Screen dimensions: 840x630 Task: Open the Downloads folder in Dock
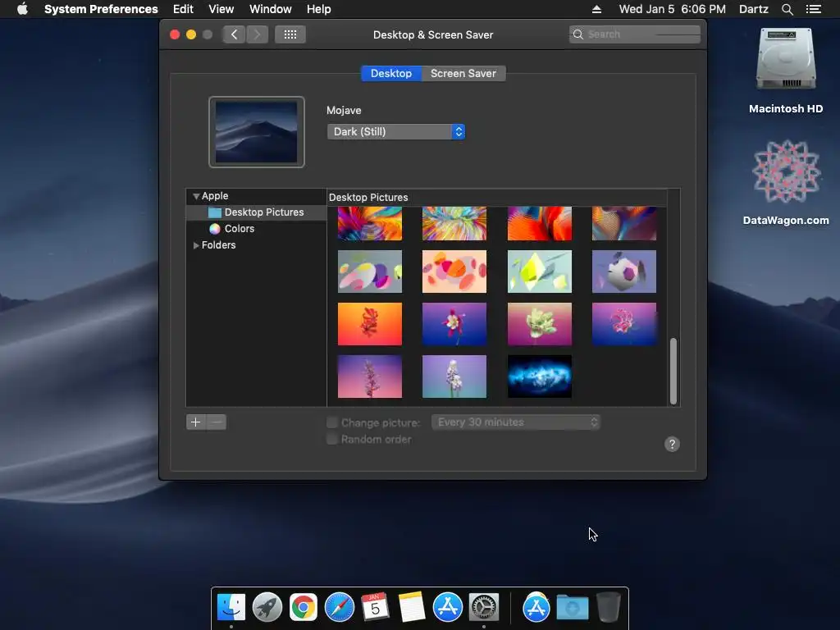pyautogui.click(x=572, y=607)
